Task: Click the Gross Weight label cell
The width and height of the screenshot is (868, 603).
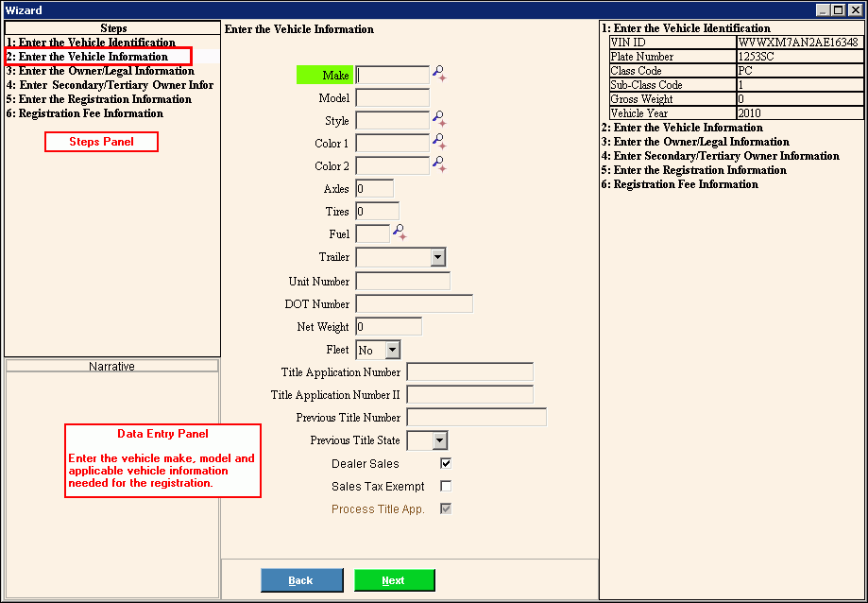Action: pos(672,99)
